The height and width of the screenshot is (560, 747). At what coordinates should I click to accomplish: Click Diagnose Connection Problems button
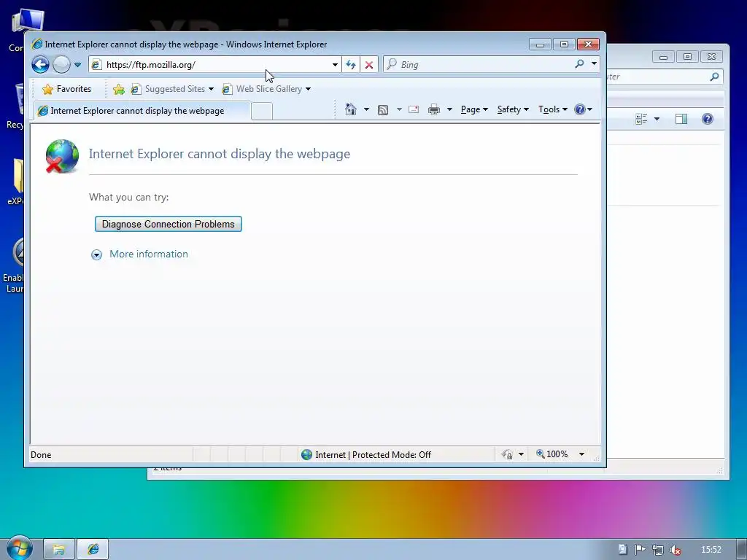[169, 225]
